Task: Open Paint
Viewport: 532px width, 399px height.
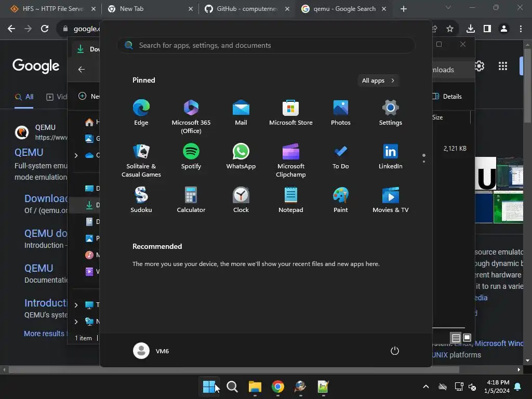Action: coord(341,200)
